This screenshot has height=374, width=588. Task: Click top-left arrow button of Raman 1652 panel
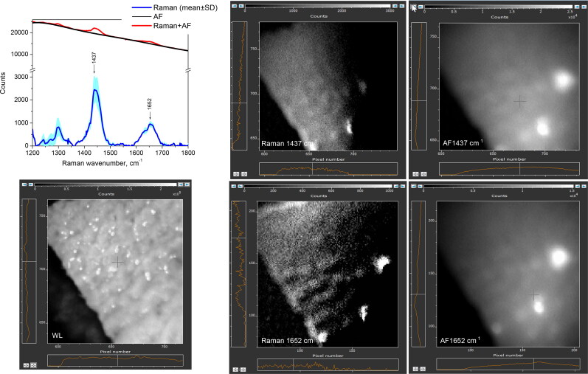tap(234, 186)
